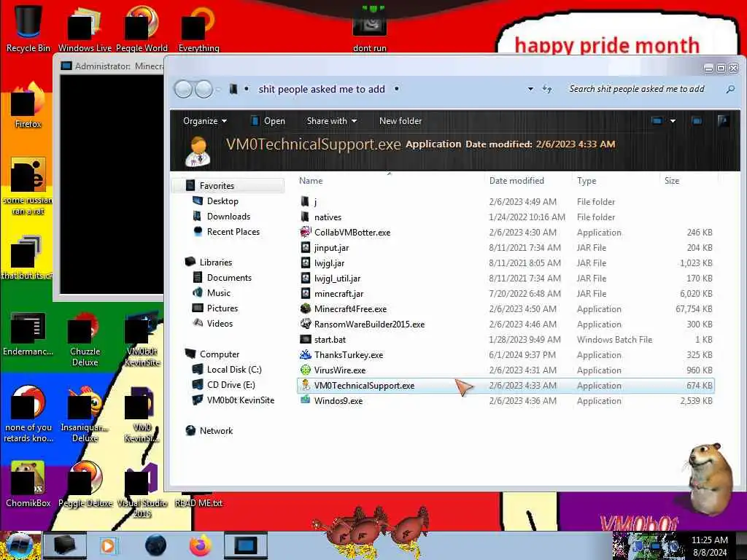Select the 'natives' folder row
The height and width of the screenshot is (560, 747).
click(505, 217)
